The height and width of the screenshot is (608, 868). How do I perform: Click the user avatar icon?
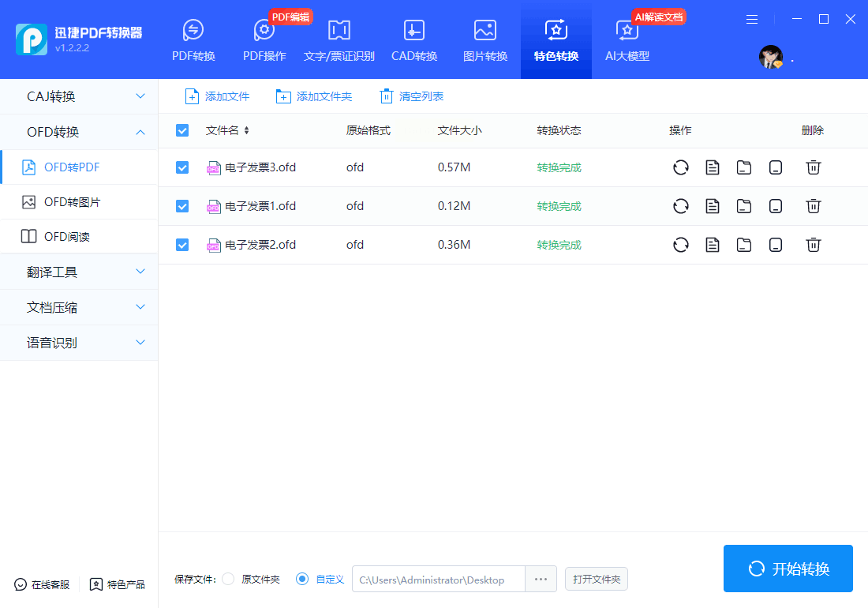[770, 58]
